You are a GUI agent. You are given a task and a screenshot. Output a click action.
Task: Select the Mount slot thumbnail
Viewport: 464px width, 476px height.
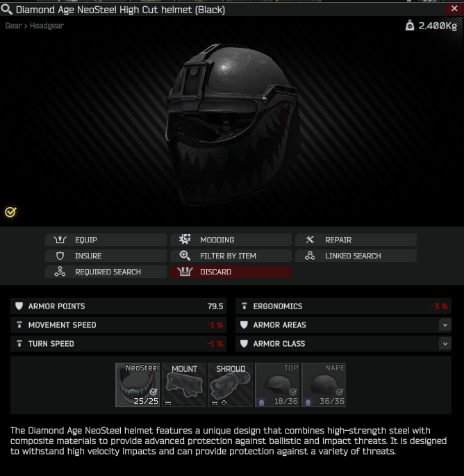(x=184, y=385)
